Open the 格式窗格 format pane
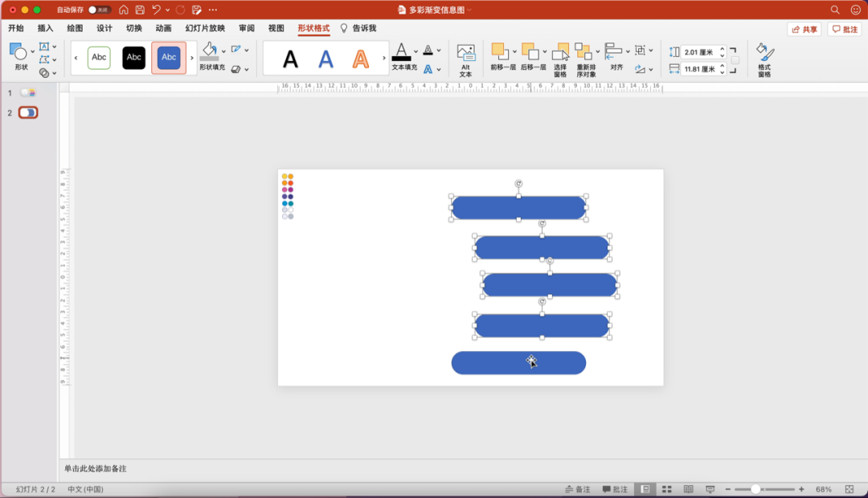This screenshot has width=868, height=498. (764, 54)
